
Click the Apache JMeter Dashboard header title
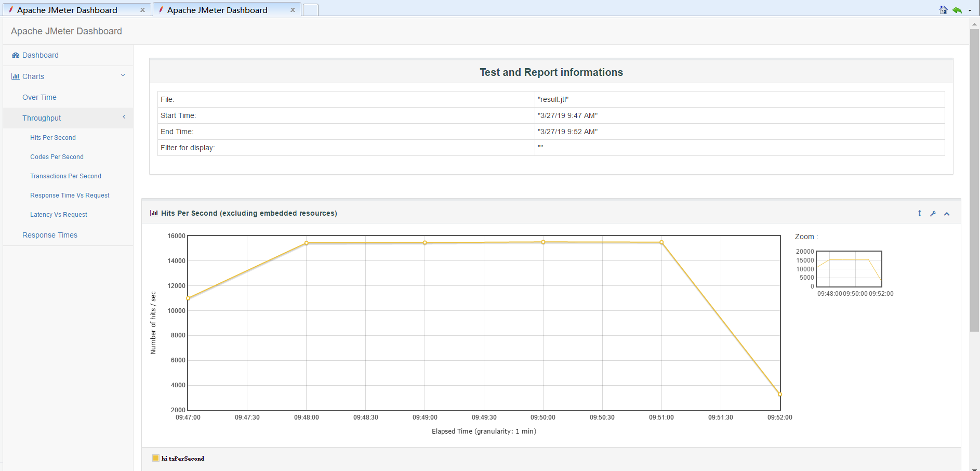point(67,31)
